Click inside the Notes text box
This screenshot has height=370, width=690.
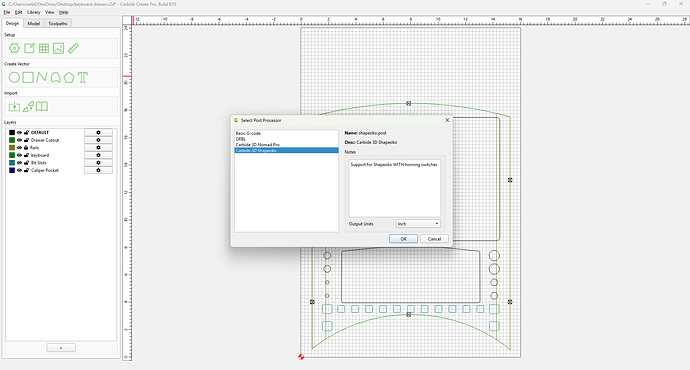pos(395,188)
